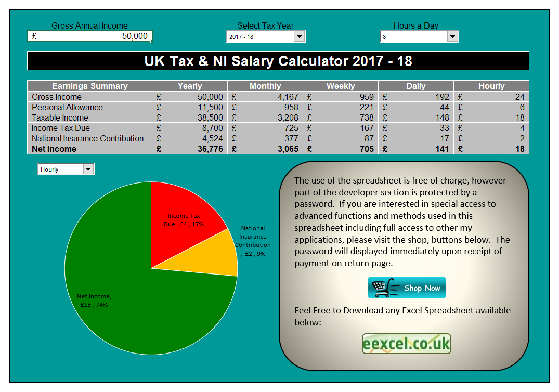The height and width of the screenshot is (392, 559).
Task: Click the Earnings Summary header cell
Action: pos(89,86)
